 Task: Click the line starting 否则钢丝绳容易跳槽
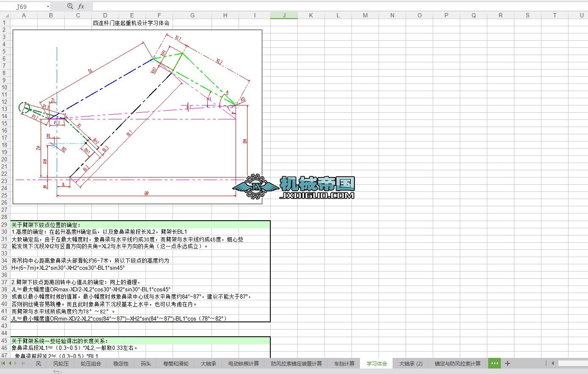tap(104, 304)
